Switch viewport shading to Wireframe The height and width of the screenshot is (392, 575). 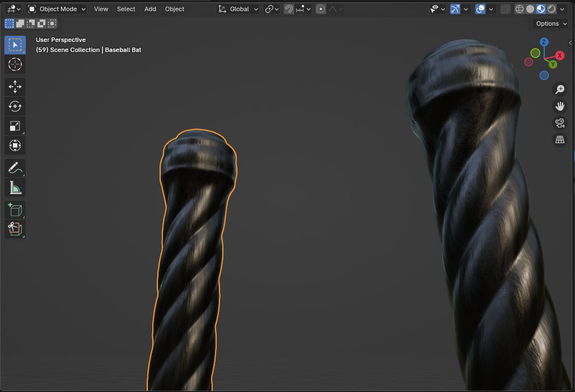(518, 8)
